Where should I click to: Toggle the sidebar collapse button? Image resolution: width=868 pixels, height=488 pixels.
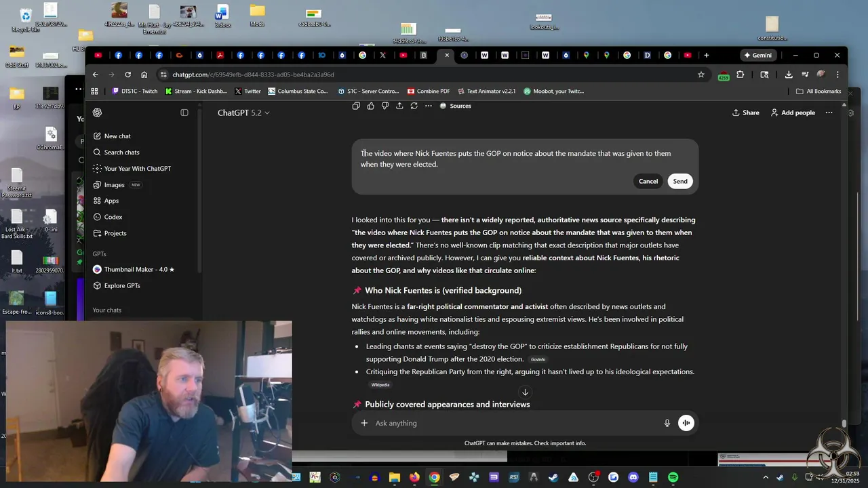[x=184, y=113]
